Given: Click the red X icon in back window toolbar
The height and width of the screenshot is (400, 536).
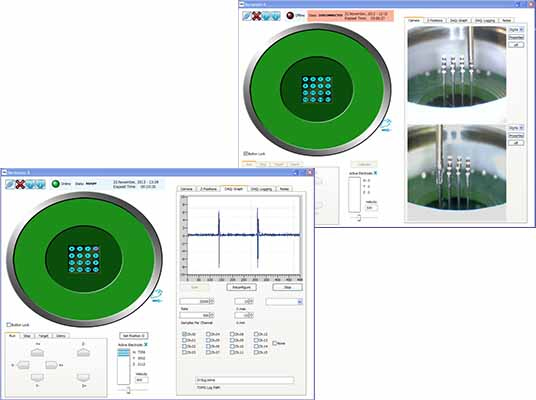Looking at the screenshot, I should point(256,16).
